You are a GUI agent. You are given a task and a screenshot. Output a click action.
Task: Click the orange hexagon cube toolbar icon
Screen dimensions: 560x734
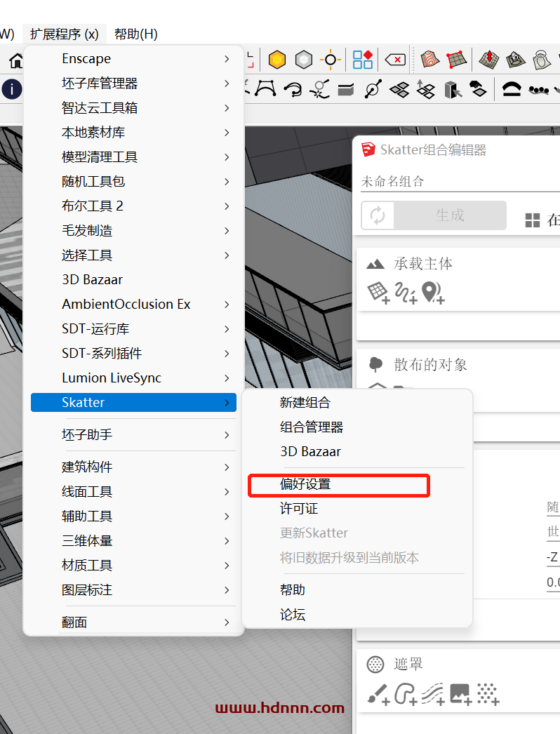tap(277, 60)
